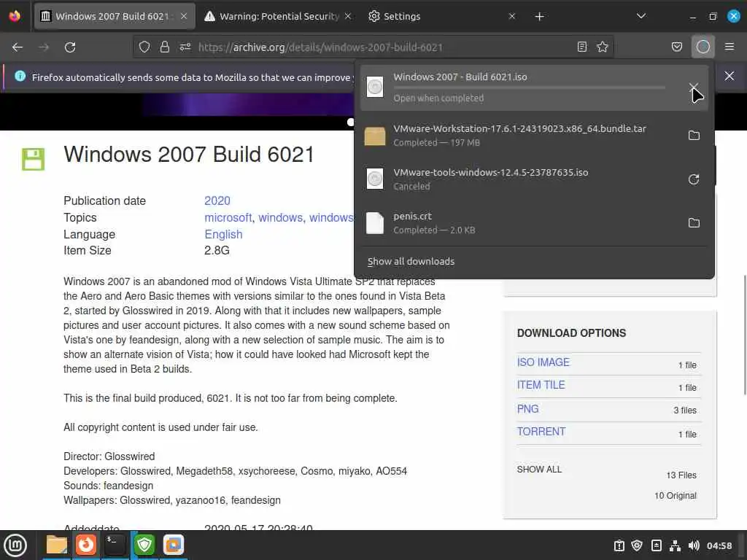Viewport: 747px width, 560px height.
Task: Click the network icon in system tray
Action: coord(675,545)
